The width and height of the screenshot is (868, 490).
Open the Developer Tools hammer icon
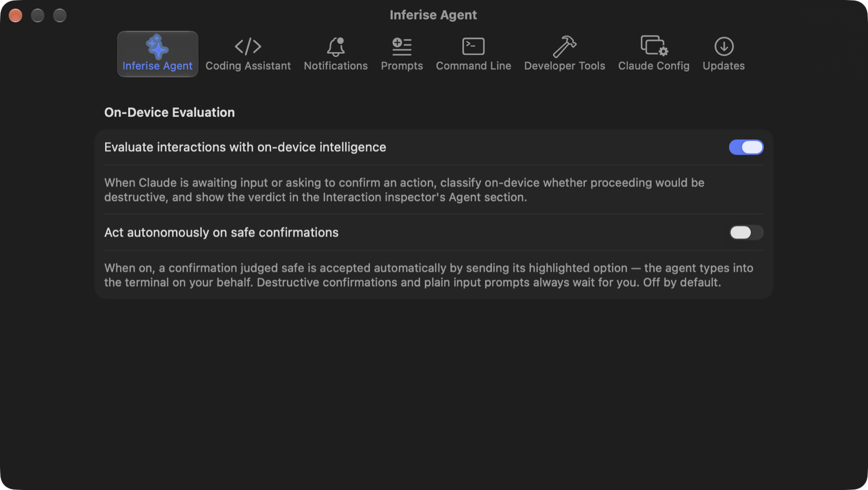[x=565, y=47]
